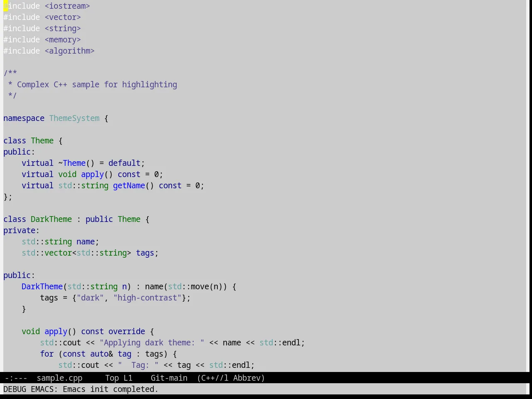Click the echo area message 'Emacs init completed.'
Image resolution: width=532 pixels, height=399 pixels.
(x=111, y=389)
